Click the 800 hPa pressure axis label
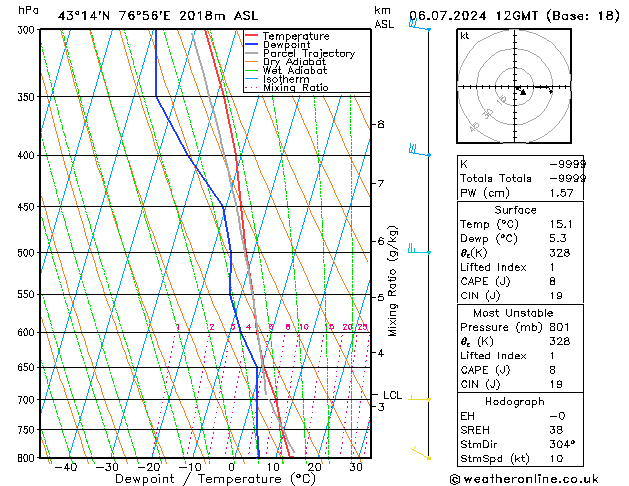 (x=26, y=458)
